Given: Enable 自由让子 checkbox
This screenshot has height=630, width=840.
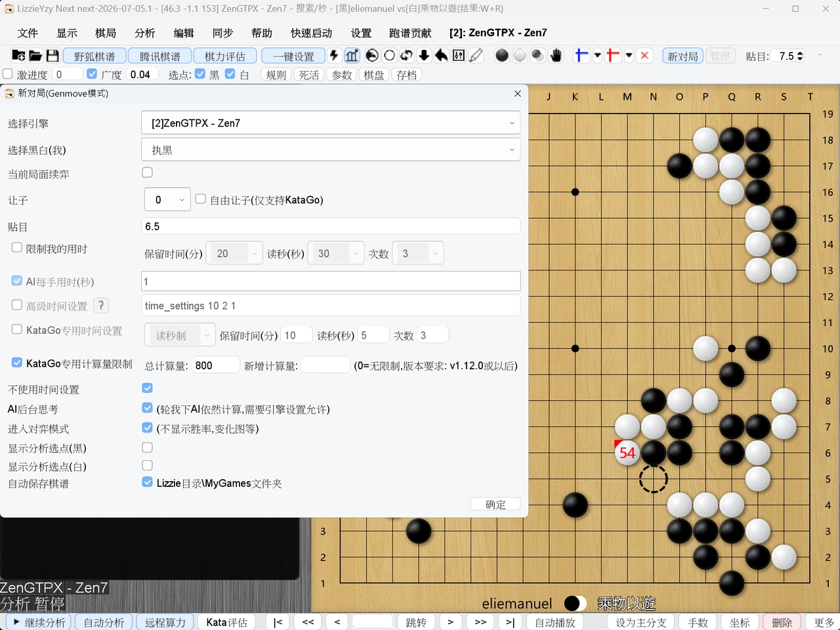Looking at the screenshot, I should pos(201,199).
